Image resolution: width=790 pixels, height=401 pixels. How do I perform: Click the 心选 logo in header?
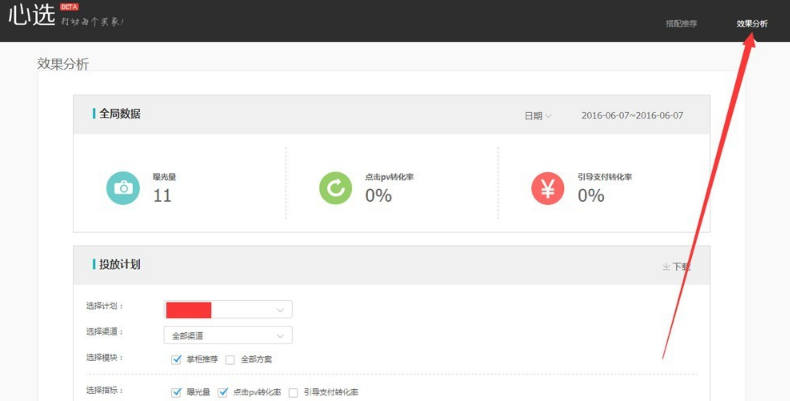click(x=31, y=14)
